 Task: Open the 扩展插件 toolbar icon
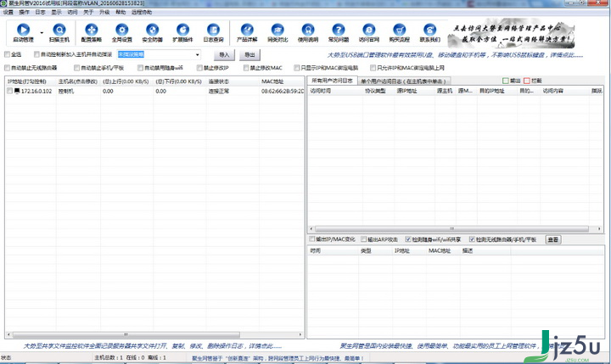[x=182, y=30]
